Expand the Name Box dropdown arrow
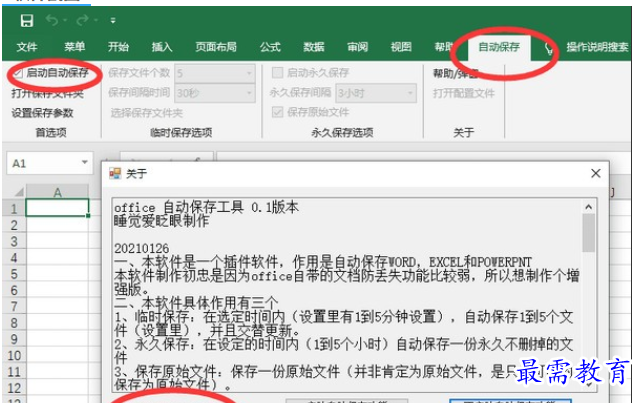The height and width of the screenshot is (403, 638). point(85,162)
